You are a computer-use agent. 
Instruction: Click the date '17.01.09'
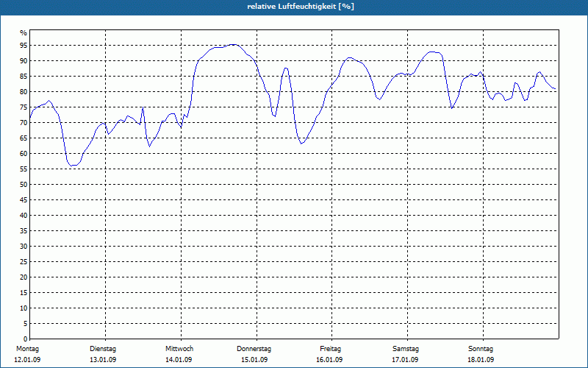click(405, 360)
